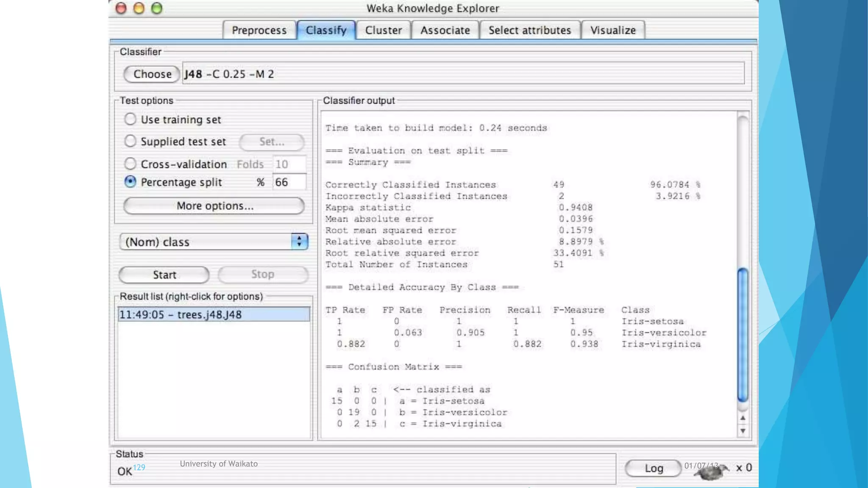Open the Visualize tab
Viewport: 868px width, 488px height.
tap(613, 30)
